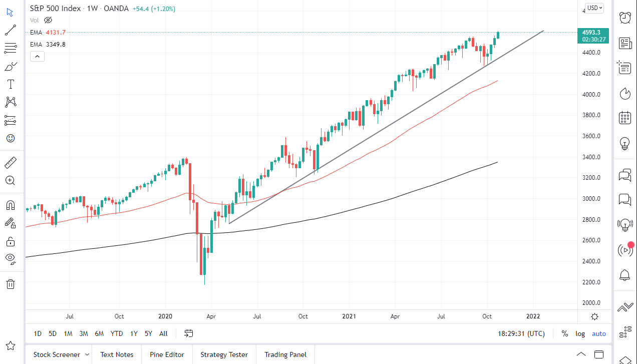
Task: Enable log scale on the price axis
Action: click(580, 333)
